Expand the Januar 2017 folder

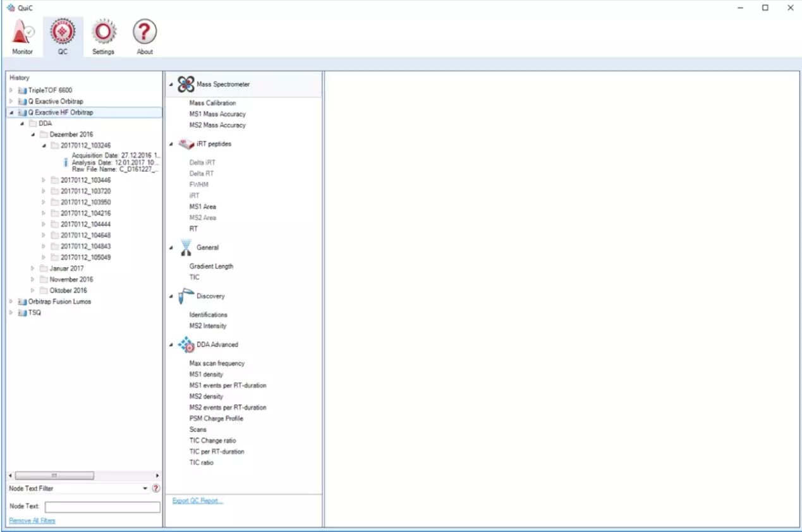(x=33, y=269)
